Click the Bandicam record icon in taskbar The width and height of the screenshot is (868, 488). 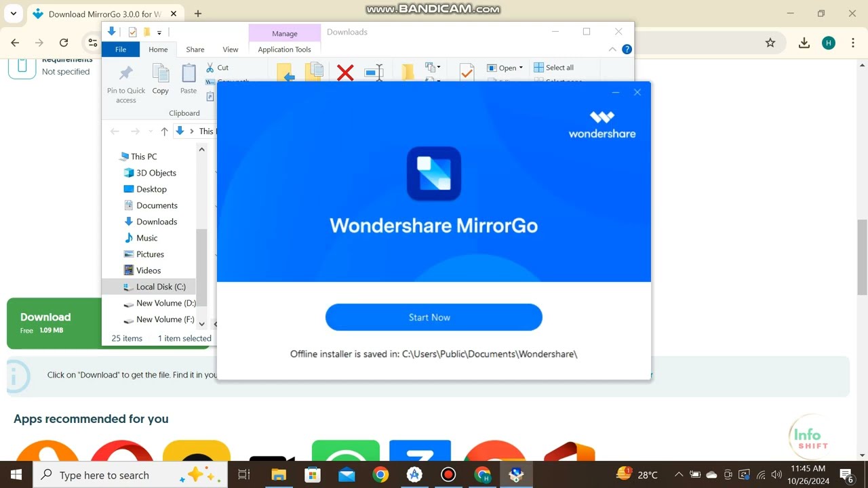(448, 474)
